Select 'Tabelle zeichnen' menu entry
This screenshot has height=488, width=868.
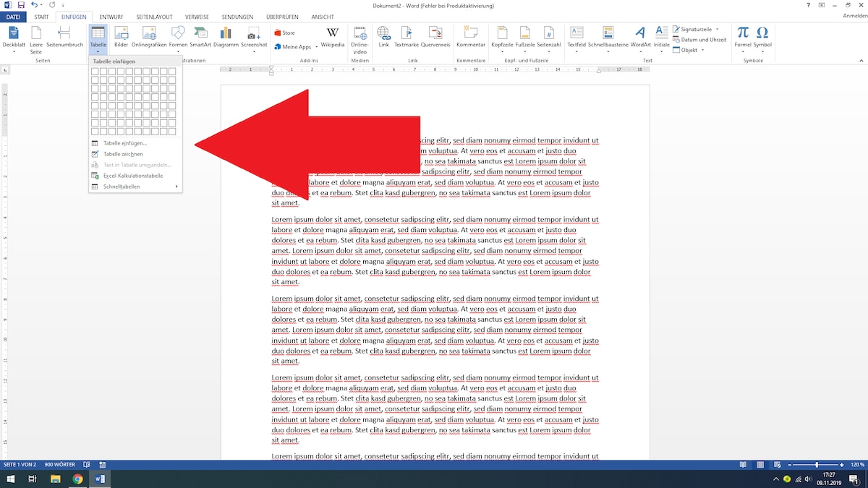123,154
